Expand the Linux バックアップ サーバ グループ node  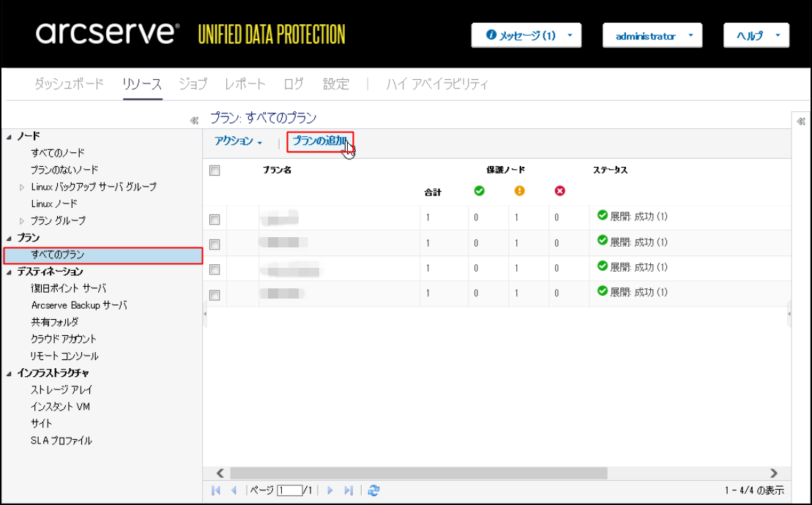click(x=22, y=187)
